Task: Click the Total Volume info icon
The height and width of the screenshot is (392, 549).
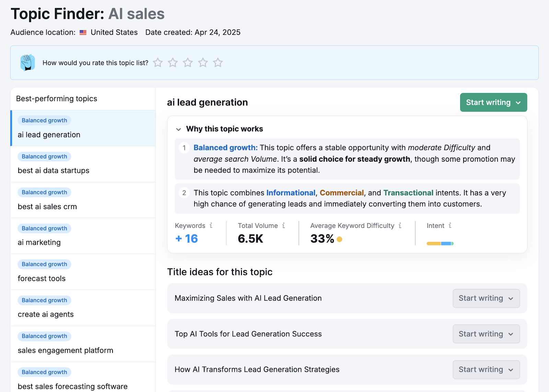Action: point(284,226)
